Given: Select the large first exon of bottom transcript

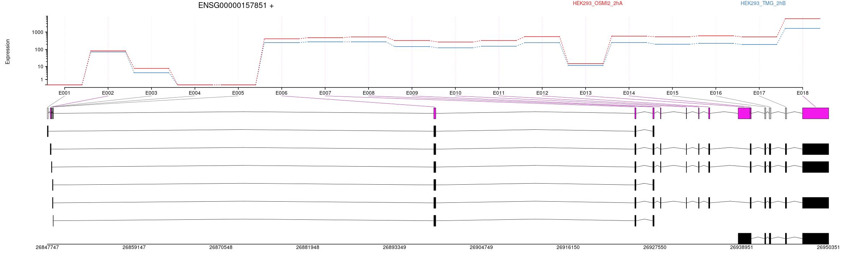Looking at the screenshot, I should tap(745, 239).
